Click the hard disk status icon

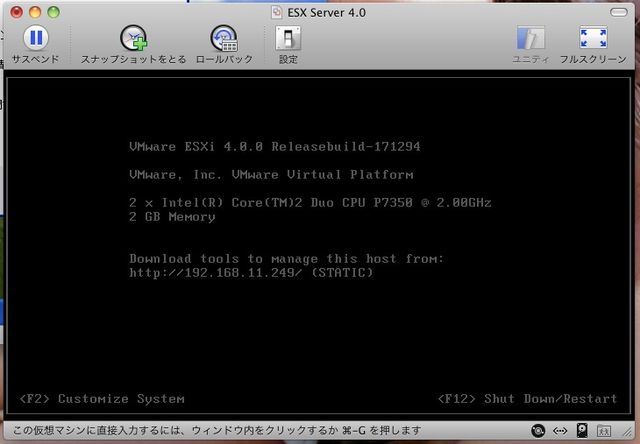582,431
